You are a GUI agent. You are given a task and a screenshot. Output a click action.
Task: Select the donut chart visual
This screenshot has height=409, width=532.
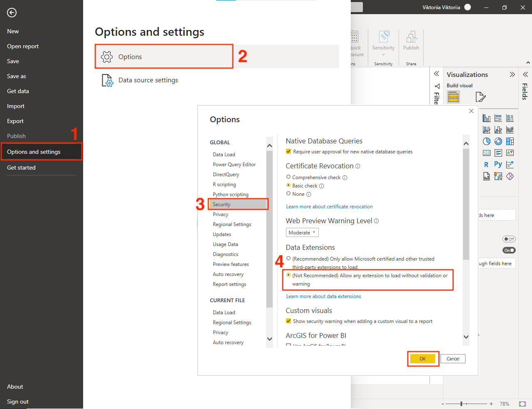(x=498, y=141)
